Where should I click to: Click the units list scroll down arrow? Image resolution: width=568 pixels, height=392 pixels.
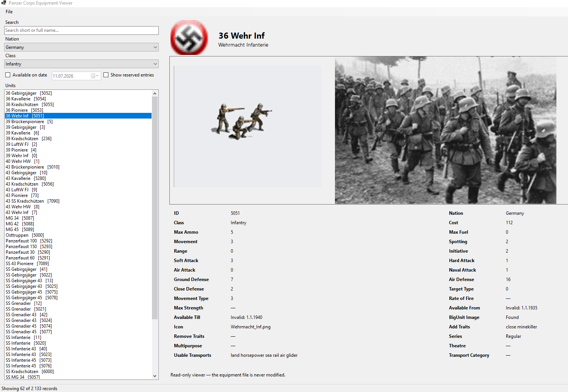click(x=155, y=376)
